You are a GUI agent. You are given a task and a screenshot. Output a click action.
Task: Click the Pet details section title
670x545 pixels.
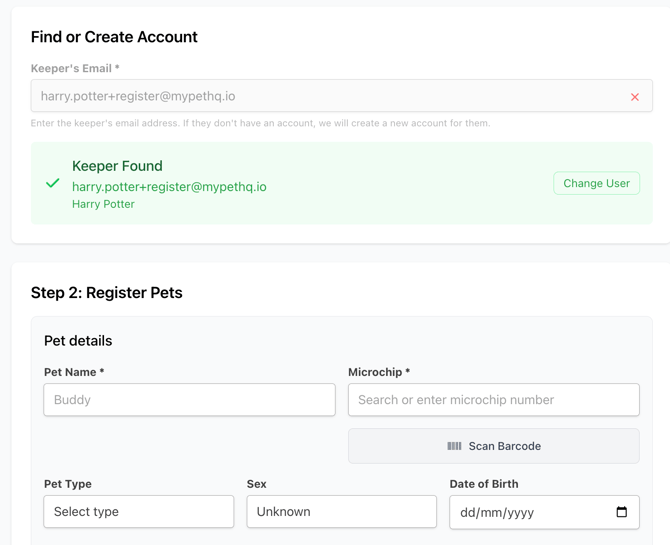(x=78, y=341)
